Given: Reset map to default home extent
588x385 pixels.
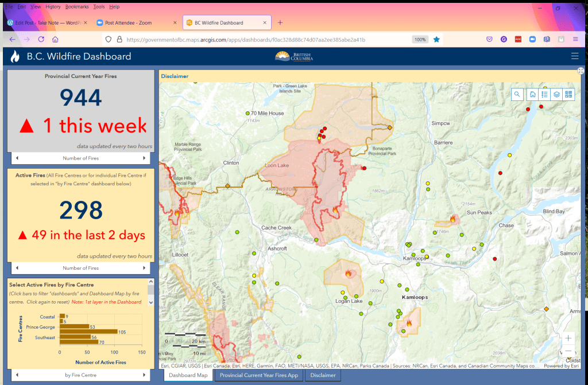Looking at the screenshot, I should coord(532,95).
